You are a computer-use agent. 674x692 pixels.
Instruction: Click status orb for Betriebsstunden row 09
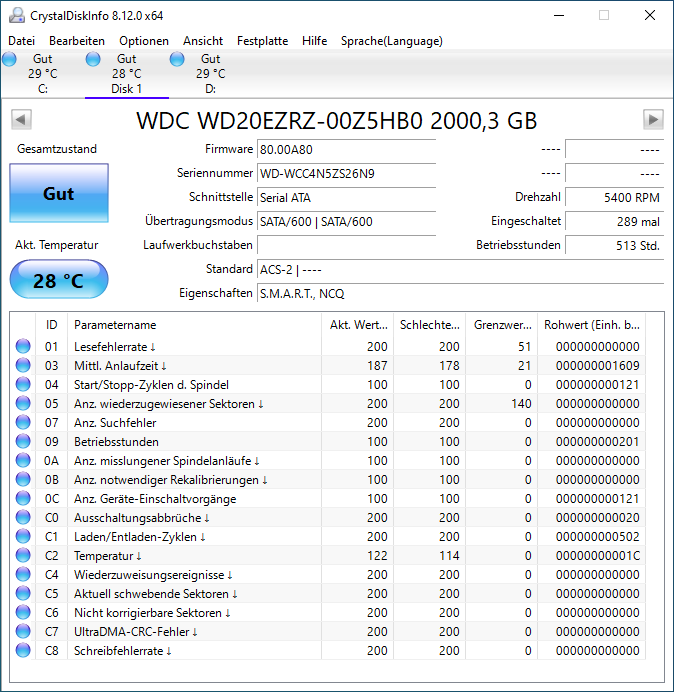pos(23,441)
